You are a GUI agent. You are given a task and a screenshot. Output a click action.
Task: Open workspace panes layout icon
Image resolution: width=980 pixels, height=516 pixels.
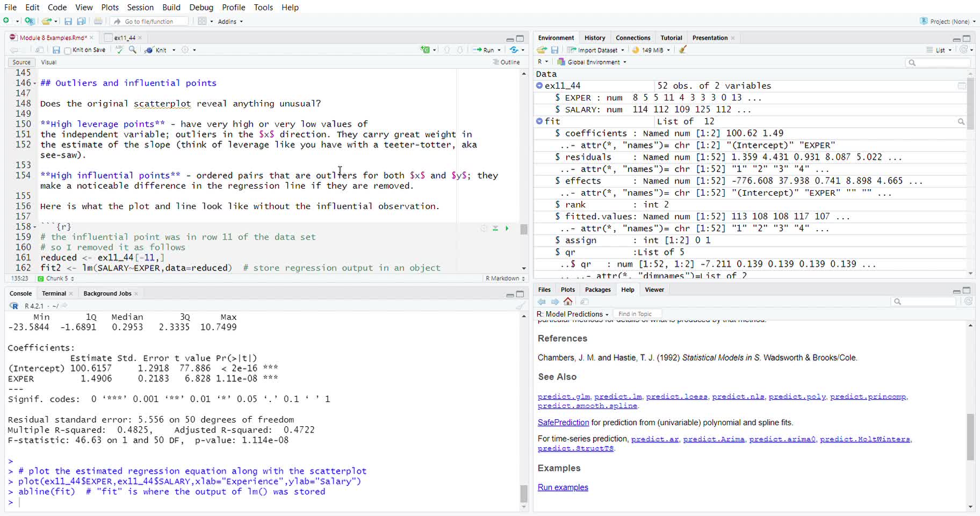coord(202,21)
